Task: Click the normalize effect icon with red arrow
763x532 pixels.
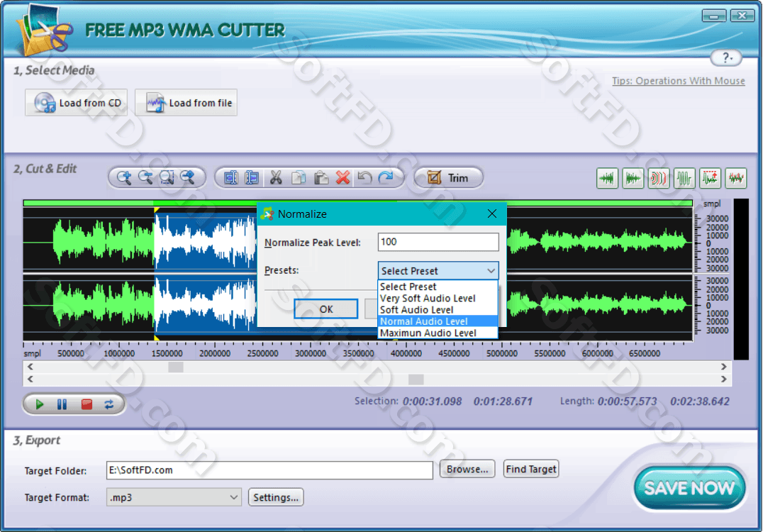Action: (x=710, y=178)
